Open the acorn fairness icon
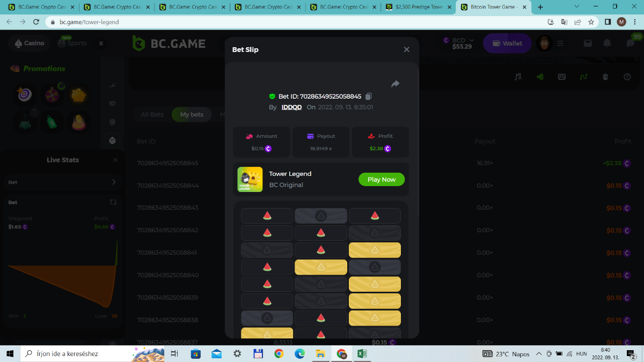The width and height of the screenshot is (644, 362). (605, 77)
